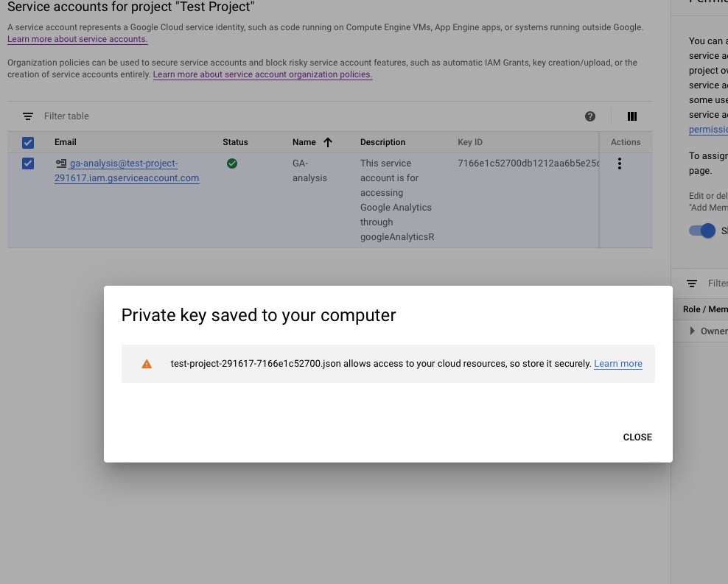728x584 pixels.
Task: Click the filter list icon beside Filter table
Action: (28, 116)
